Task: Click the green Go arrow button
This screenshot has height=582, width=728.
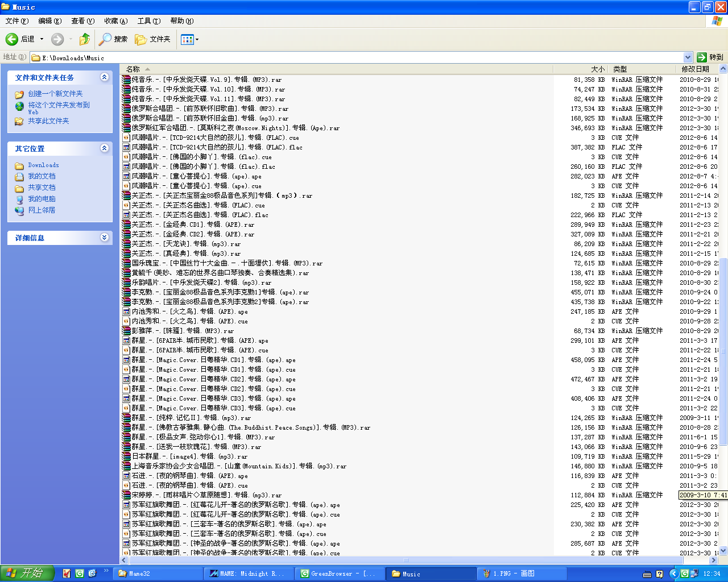Action: click(x=702, y=57)
